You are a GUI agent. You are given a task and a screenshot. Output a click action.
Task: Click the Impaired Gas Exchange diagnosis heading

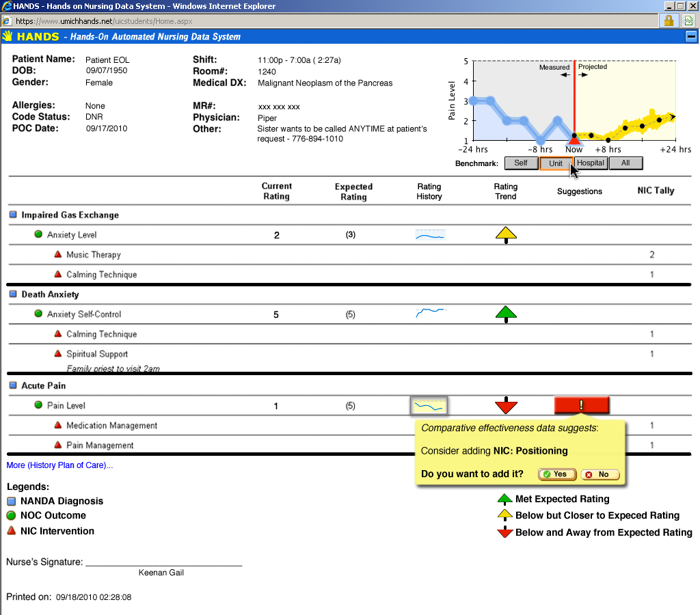70,215
